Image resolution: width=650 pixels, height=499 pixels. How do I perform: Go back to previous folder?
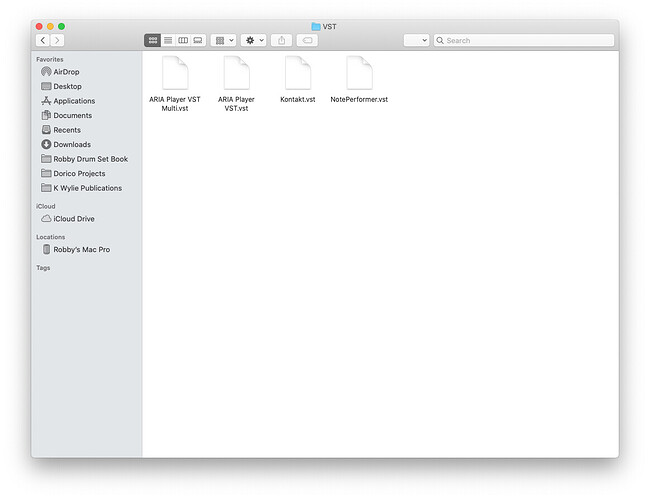[43, 40]
